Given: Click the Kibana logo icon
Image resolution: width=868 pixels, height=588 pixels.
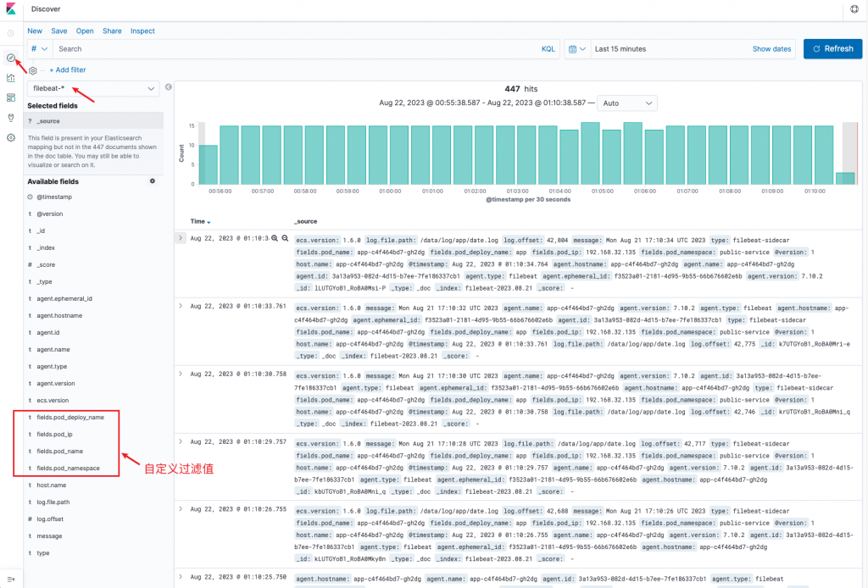Looking at the screenshot, I should click(11, 8).
